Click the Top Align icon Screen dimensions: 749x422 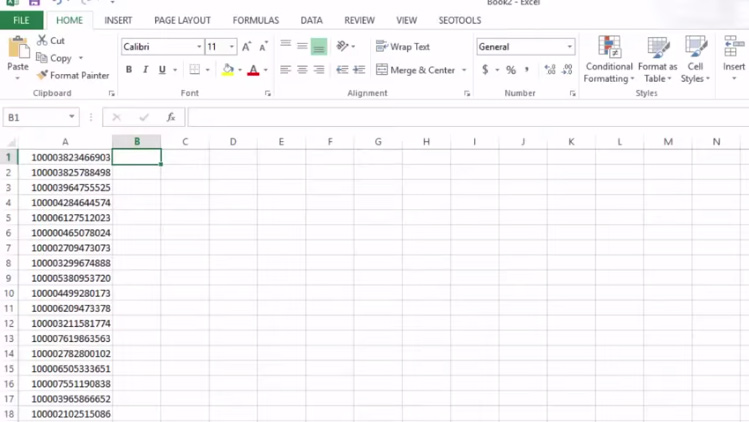(286, 46)
